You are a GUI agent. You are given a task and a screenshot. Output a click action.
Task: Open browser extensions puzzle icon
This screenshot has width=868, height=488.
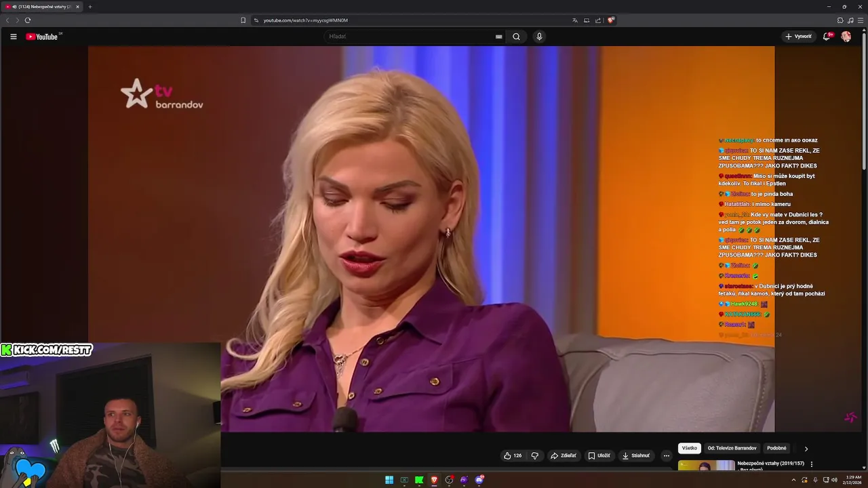pos(840,20)
